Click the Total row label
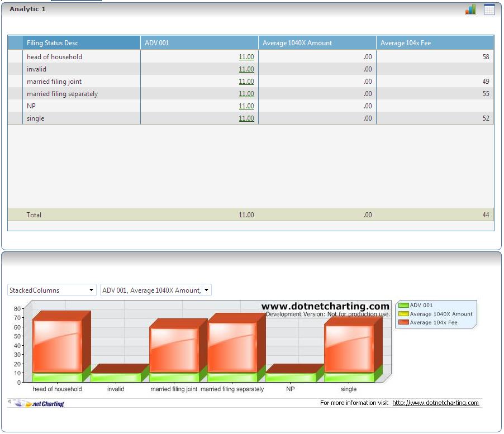Image resolution: width=504 pixels, height=434 pixels. pyautogui.click(x=34, y=215)
